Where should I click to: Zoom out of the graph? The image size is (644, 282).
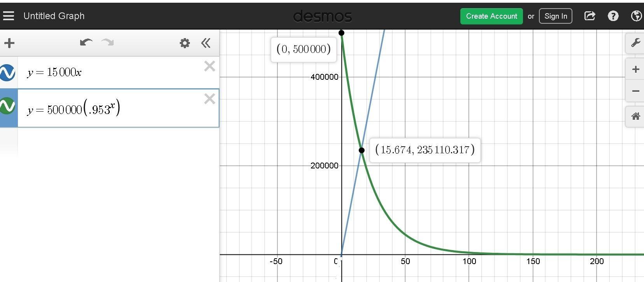(635, 91)
